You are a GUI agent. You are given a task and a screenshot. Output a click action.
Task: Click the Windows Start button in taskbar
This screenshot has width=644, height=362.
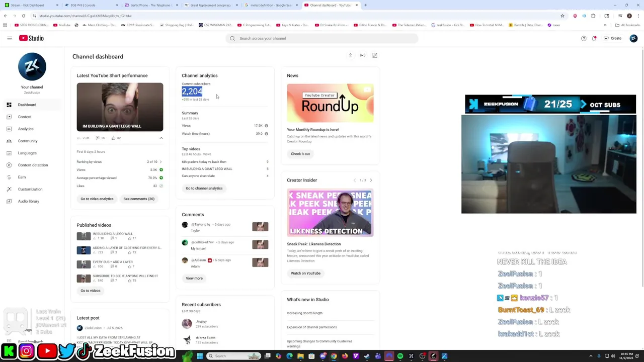tap(200, 356)
